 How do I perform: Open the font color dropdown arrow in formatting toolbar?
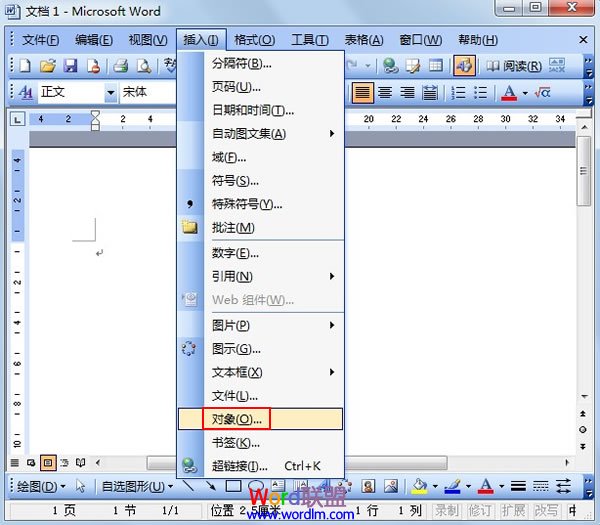pos(525,93)
